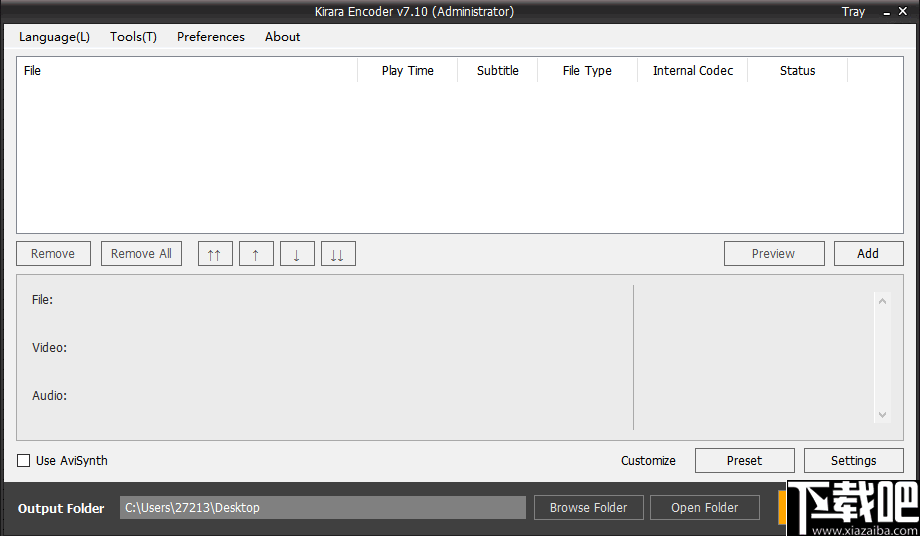
Task: Click the Status column header
Action: click(x=797, y=71)
